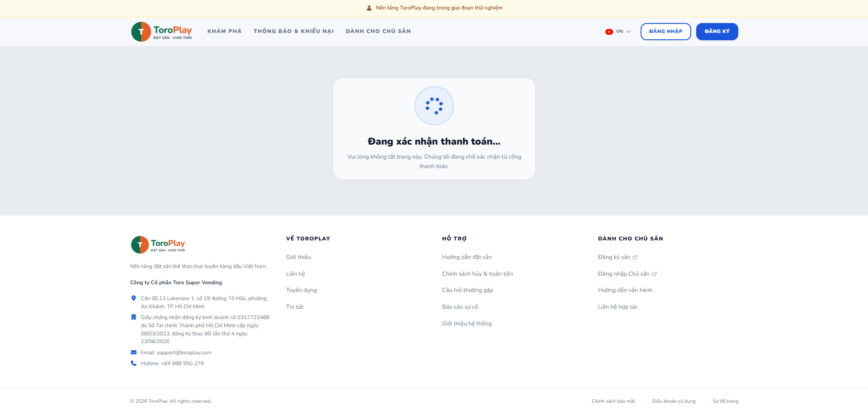The image size is (868, 414).
Task: Click the ToroPlay logo in footer
Action: pos(158,245)
